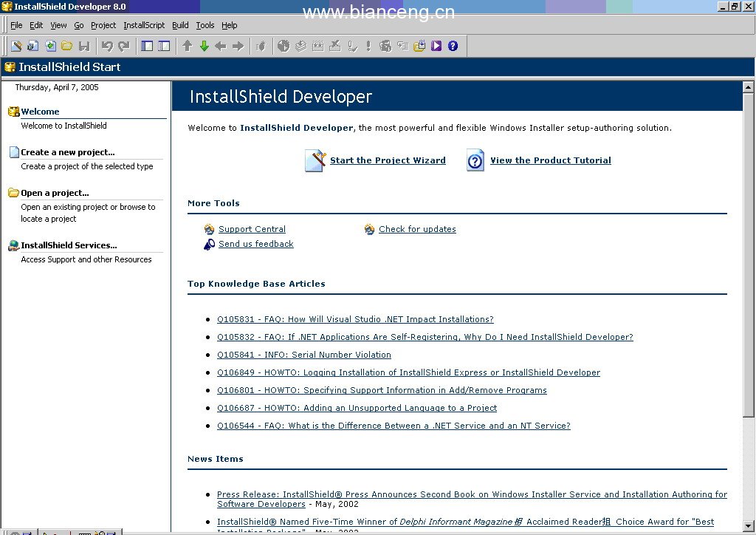Click the Undo toolbar icon

click(x=107, y=46)
